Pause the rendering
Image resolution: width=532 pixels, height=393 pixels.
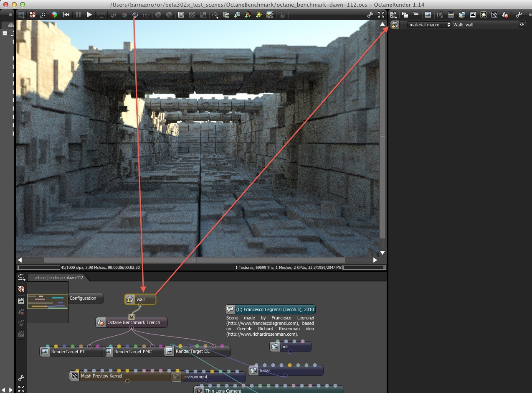coord(78,15)
